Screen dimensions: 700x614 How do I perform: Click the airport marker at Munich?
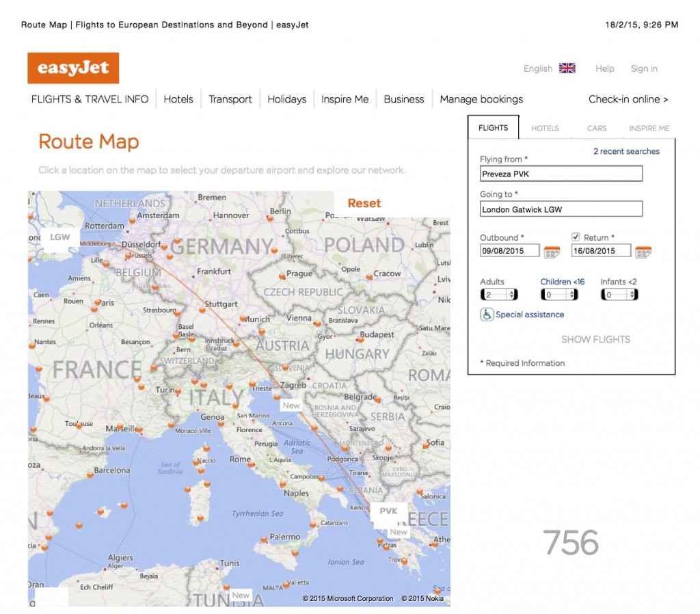click(244, 319)
